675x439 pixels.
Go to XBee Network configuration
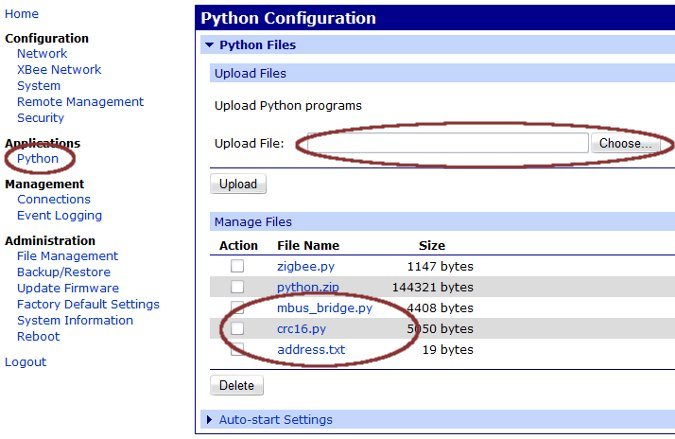click(59, 70)
